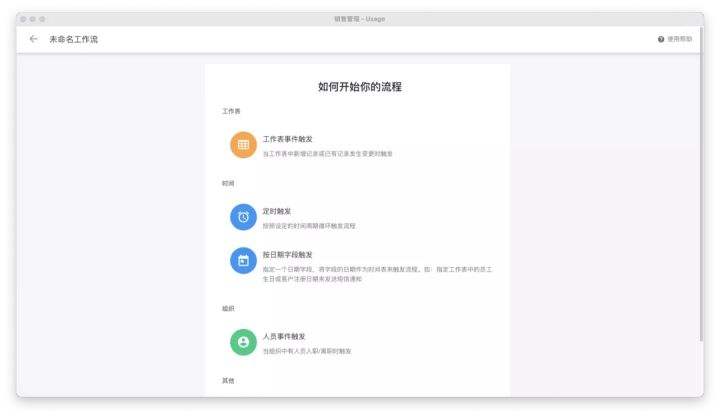Image resolution: width=720 pixels, height=417 pixels.
Task: Click the personnel trigger description text
Action: 307,351
